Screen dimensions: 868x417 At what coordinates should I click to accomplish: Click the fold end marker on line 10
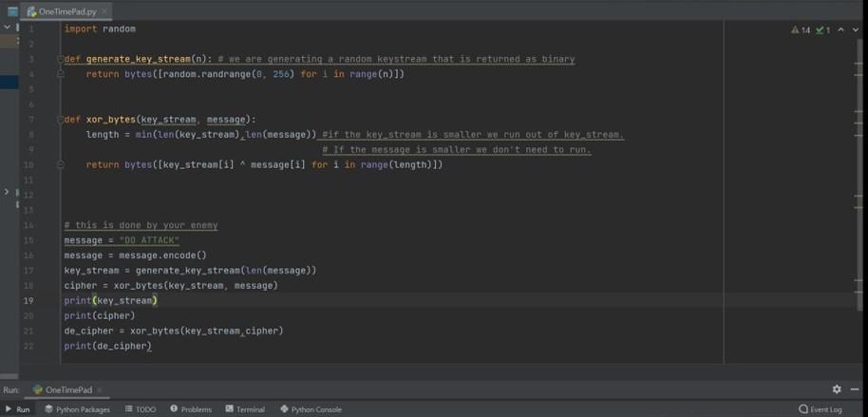(61, 164)
